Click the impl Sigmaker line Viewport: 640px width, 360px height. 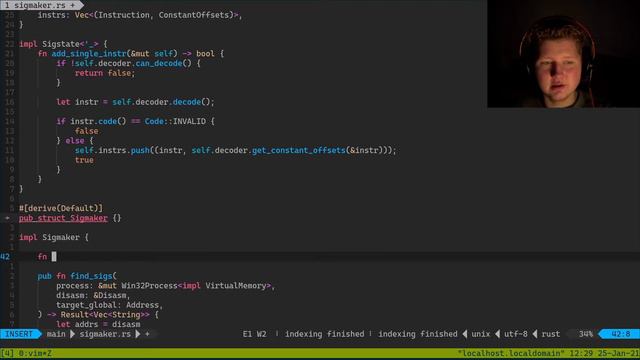53,237
